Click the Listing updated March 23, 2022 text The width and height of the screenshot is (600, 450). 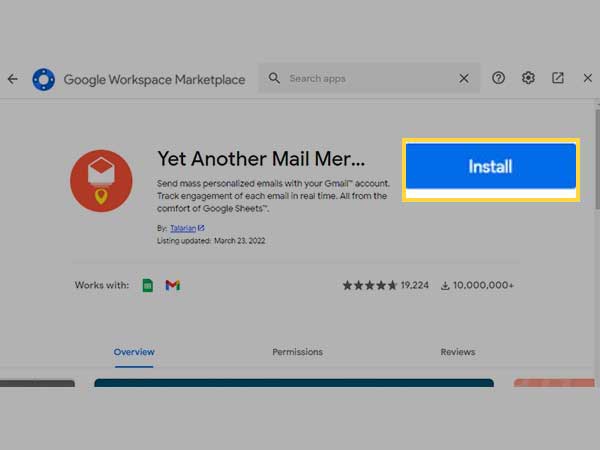(x=211, y=241)
